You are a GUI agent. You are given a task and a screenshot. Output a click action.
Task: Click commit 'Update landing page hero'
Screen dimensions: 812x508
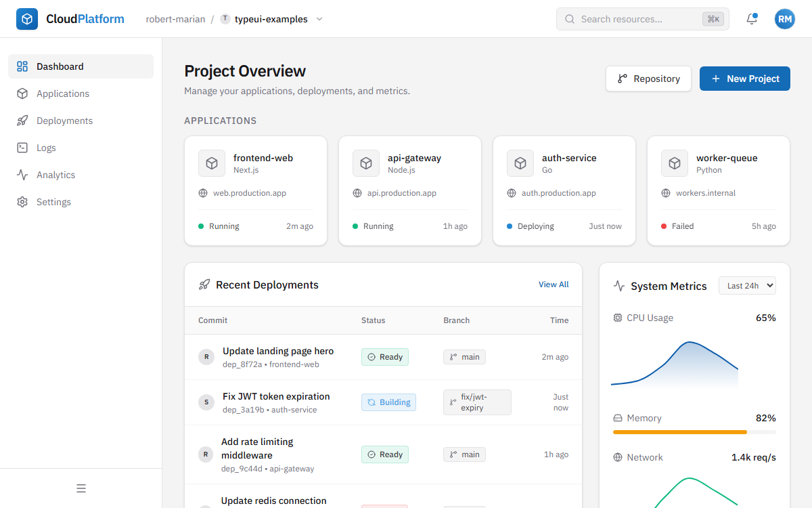278,351
